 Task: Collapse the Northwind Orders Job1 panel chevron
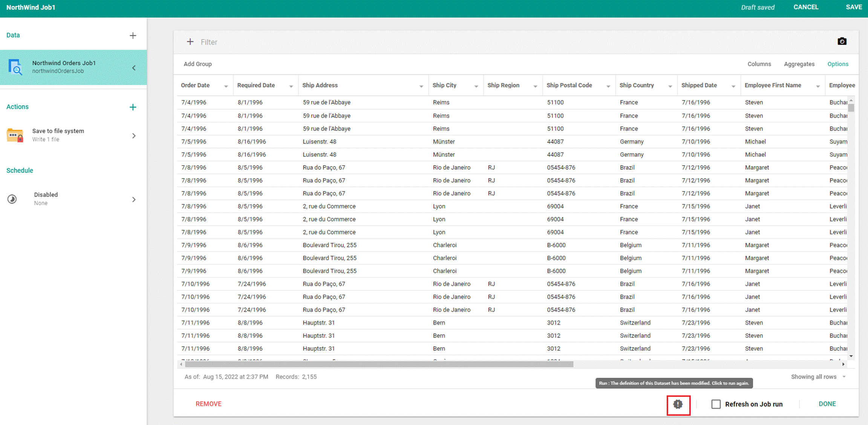[134, 68]
